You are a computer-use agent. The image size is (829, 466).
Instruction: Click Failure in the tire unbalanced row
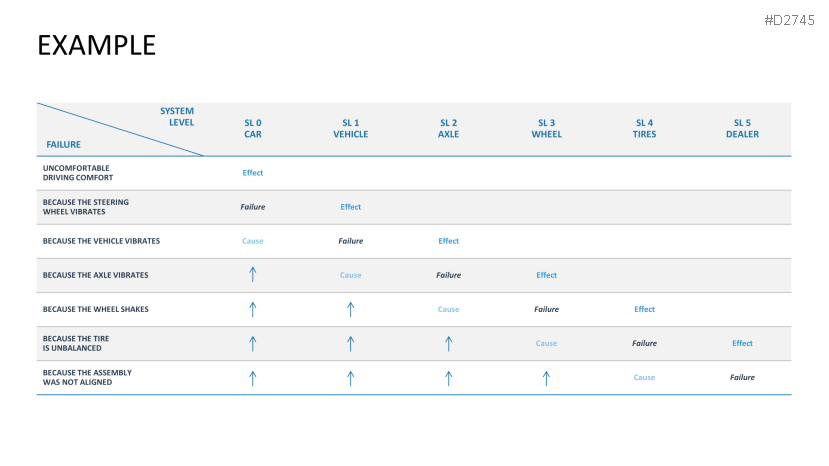(644, 343)
